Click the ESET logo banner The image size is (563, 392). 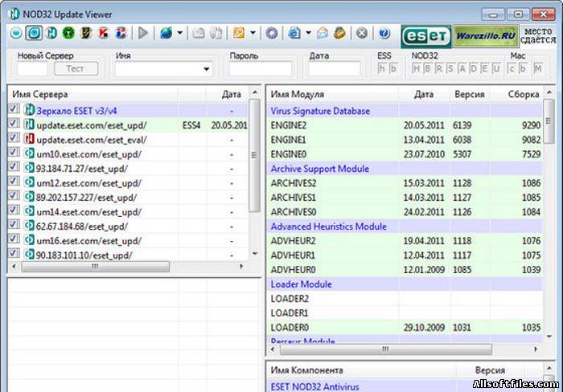click(426, 36)
